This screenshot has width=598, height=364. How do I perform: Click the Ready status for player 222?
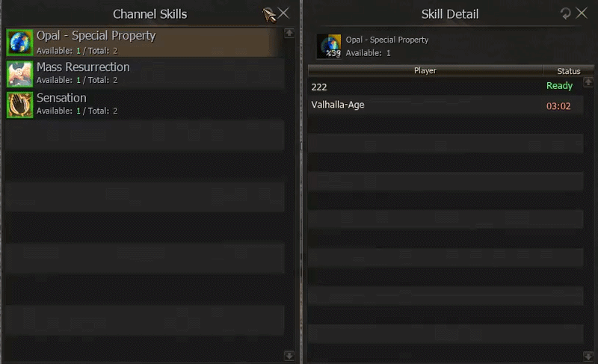[559, 86]
